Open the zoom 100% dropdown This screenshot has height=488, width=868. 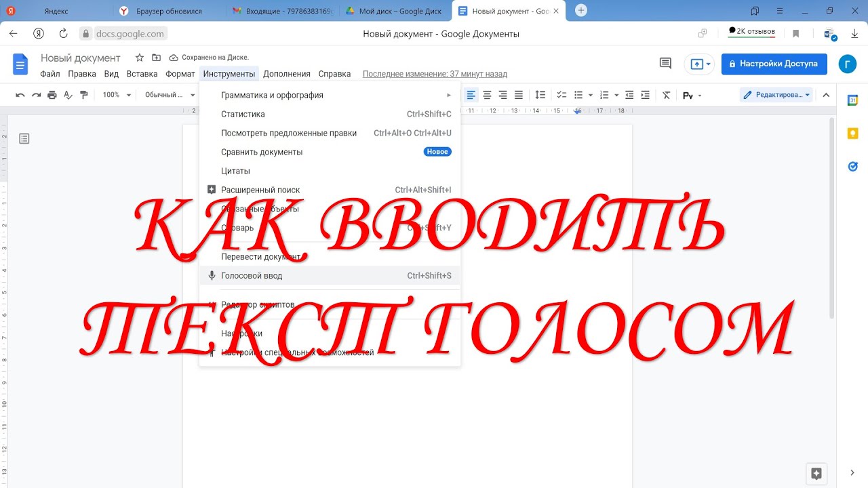117,95
